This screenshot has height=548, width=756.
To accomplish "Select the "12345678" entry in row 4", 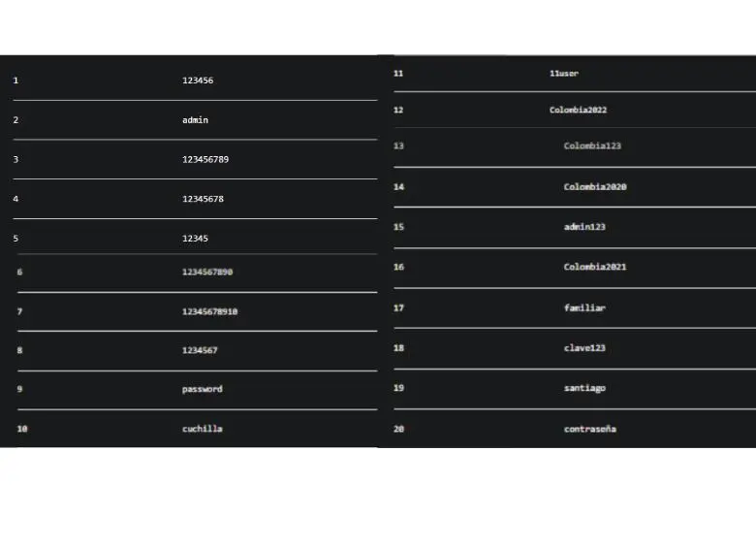I will [203, 199].
